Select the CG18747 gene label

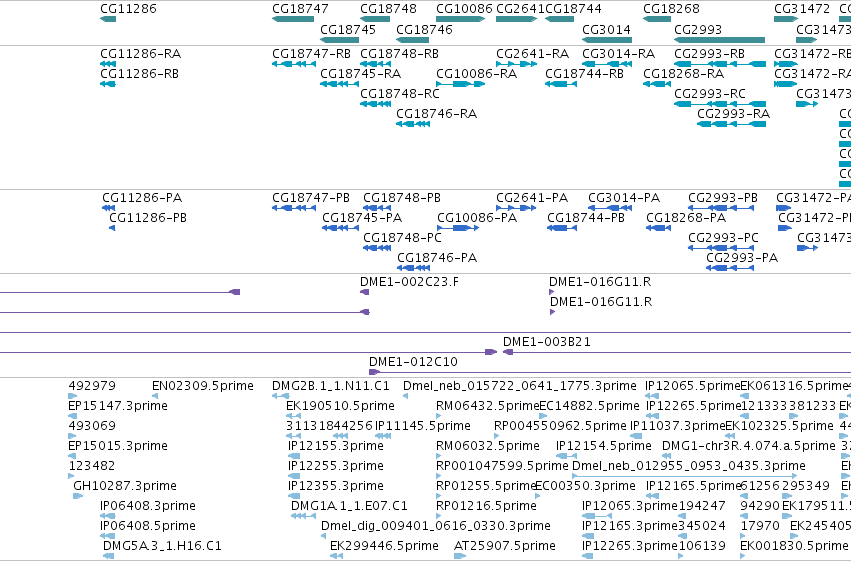pyautogui.click(x=300, y=9)
